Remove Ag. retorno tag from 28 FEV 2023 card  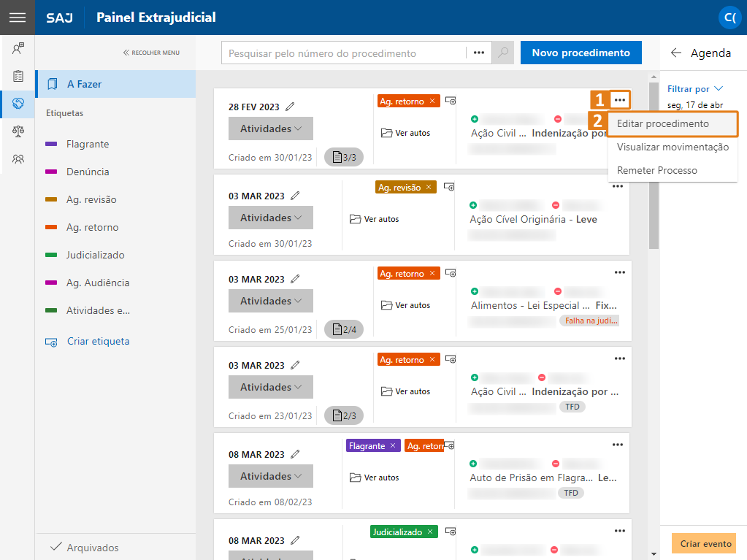(x=432, y=101)
